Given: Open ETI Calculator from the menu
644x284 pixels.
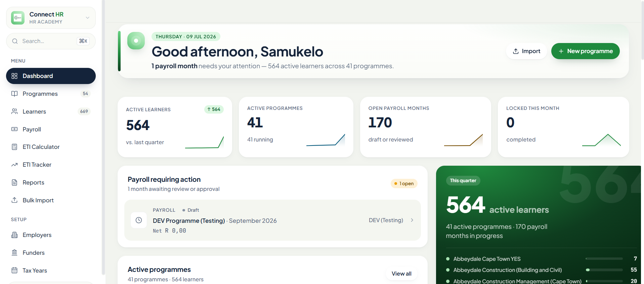Looking at the screenshot, I should pyautogui.click(x=51, y=147).
